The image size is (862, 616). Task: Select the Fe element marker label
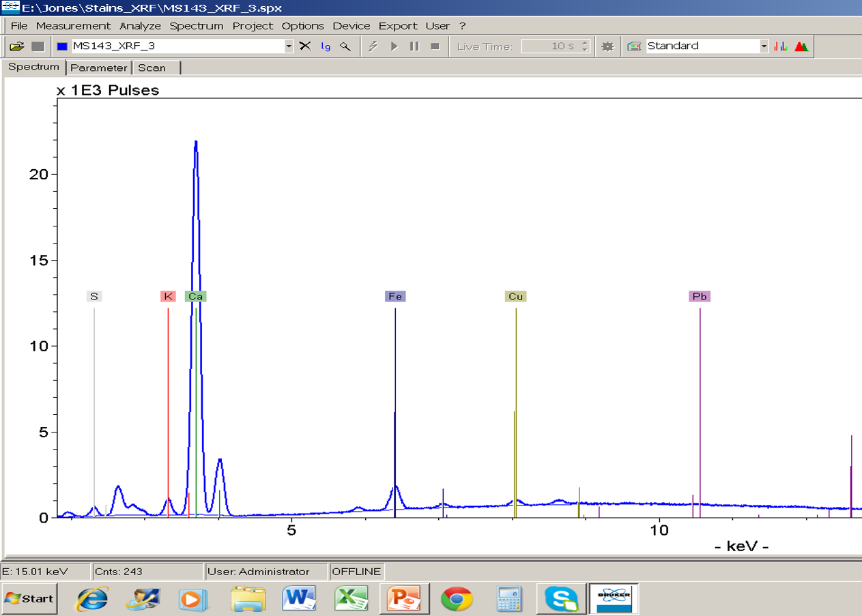[x=394, y=296]
